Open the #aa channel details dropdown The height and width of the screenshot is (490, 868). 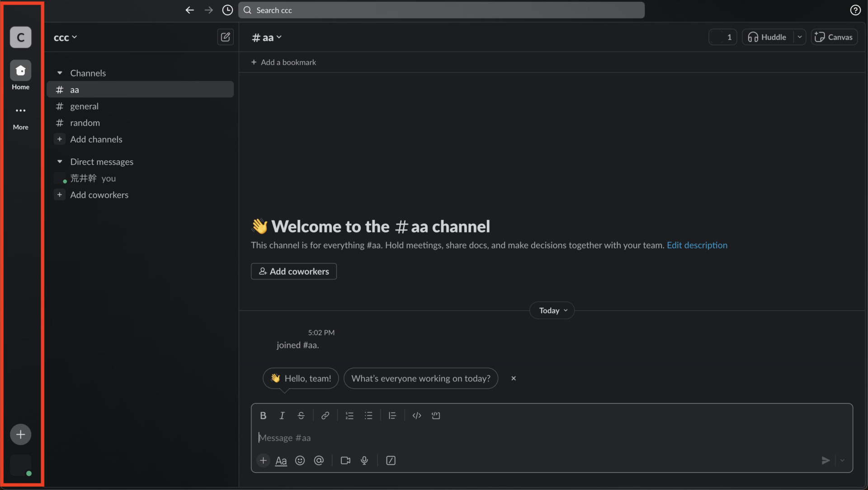(x=266, y=37)
